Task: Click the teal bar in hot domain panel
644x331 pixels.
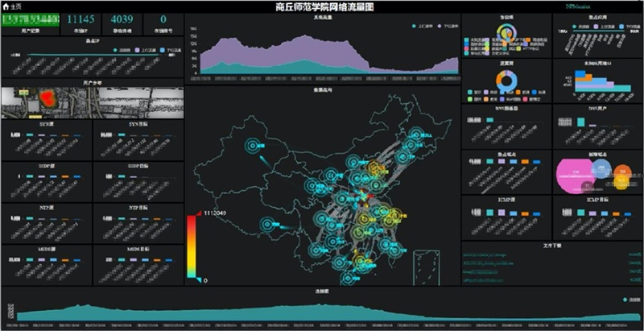Action: 489,161
